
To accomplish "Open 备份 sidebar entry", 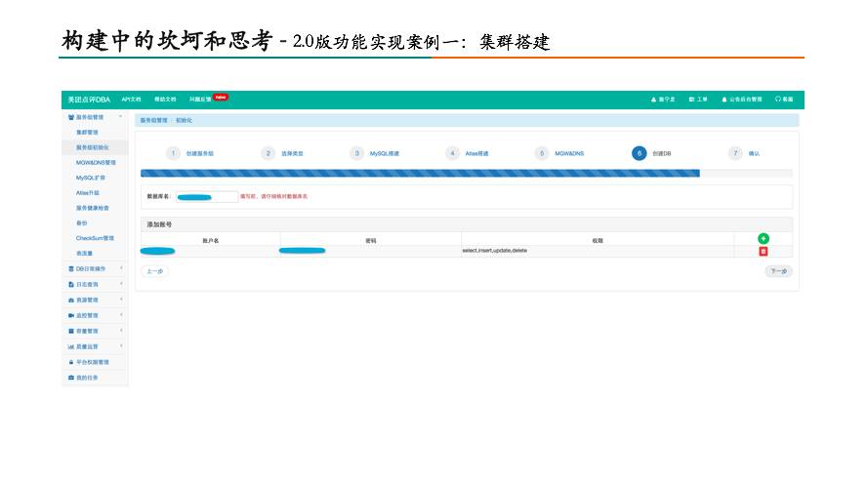I will [81, 222].
